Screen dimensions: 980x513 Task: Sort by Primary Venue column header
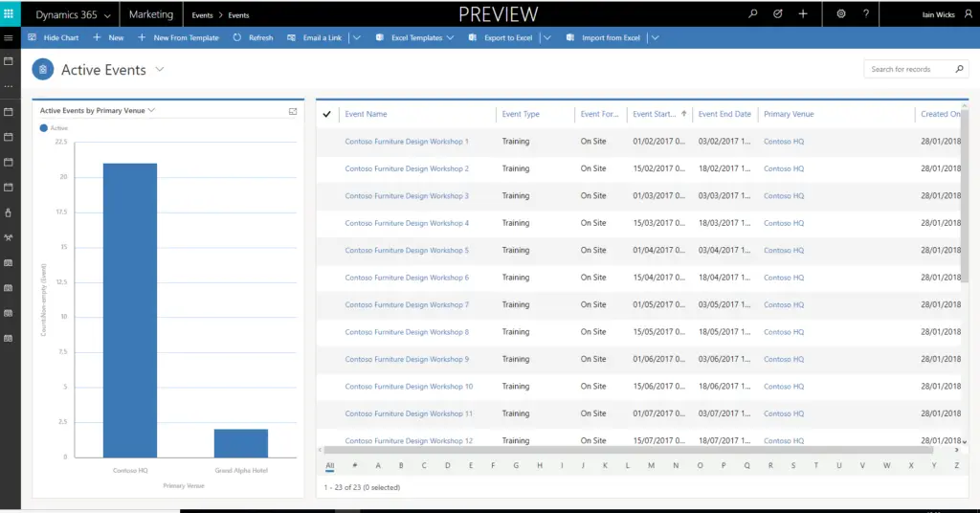(789, 114)
